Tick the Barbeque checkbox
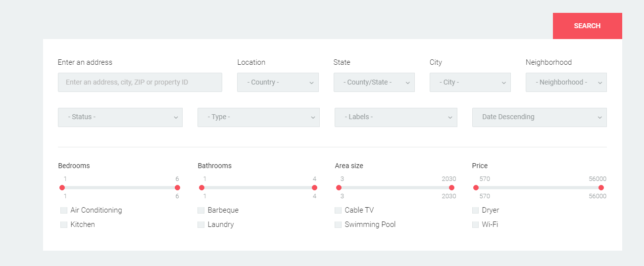644x266 pixels. (x=201, y=210)
